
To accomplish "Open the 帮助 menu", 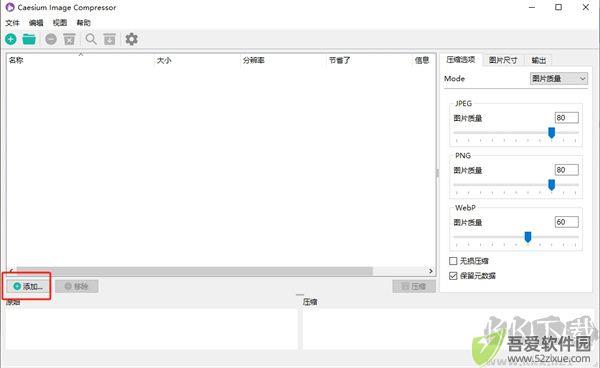I will (x=83, y=23).
